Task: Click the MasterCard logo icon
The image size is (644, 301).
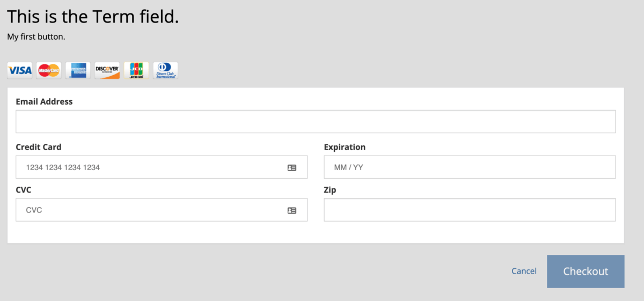Action: pyautogui.click(x=49, y=70)
